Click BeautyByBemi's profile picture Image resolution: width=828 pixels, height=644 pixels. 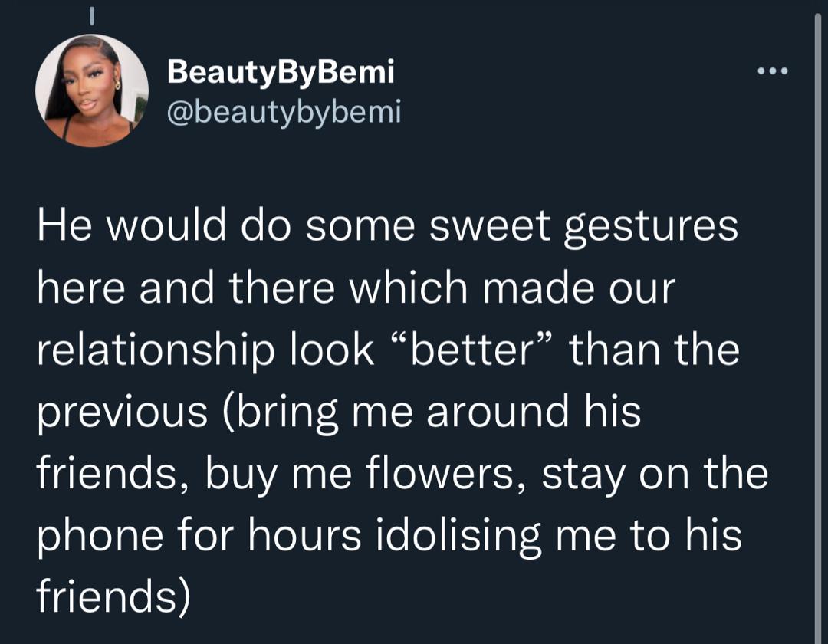point(92,90)
